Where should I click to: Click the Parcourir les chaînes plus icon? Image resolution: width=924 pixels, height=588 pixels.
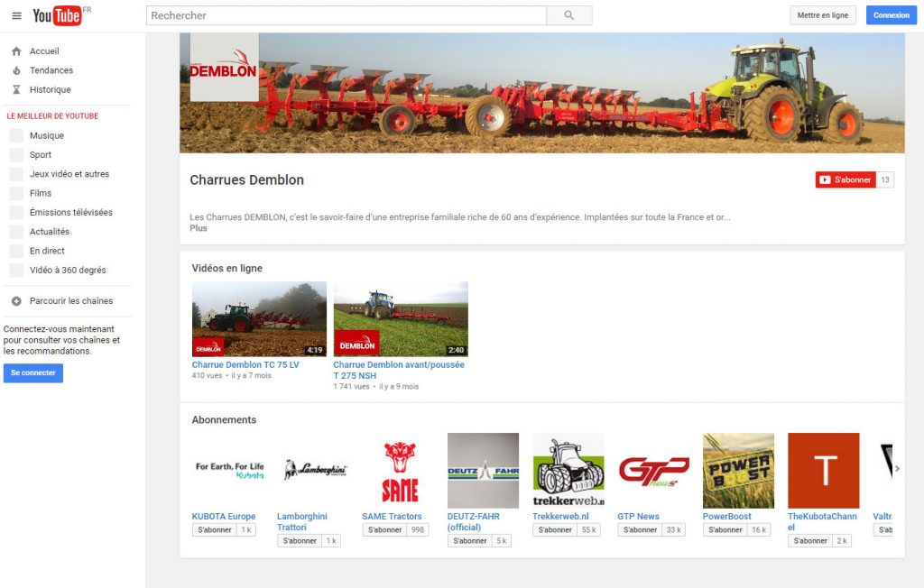[x=16, y=301]
